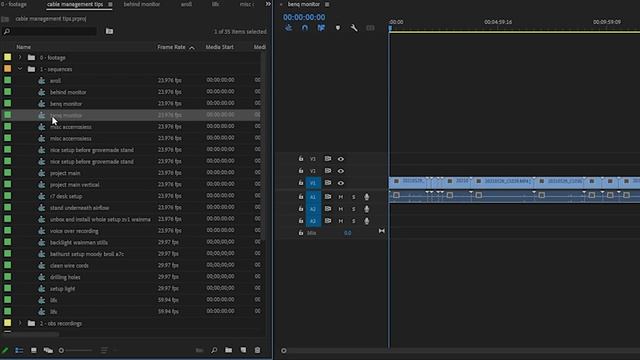Click the Caption track options icon
Image resolution: width=640 pixels, height=360 pixels.
pyautogui.click(x=370, y=28)
